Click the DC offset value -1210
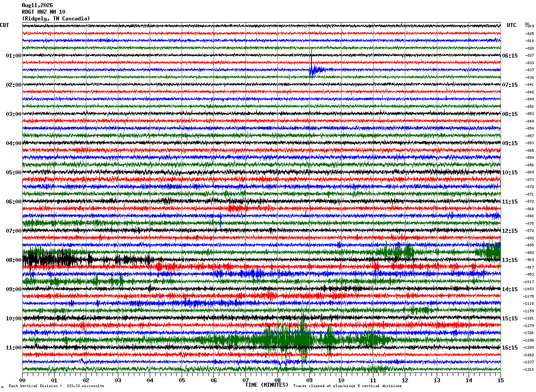Image resolution: width=536 pixels, height=392 pixels. [x=529, y=369]
